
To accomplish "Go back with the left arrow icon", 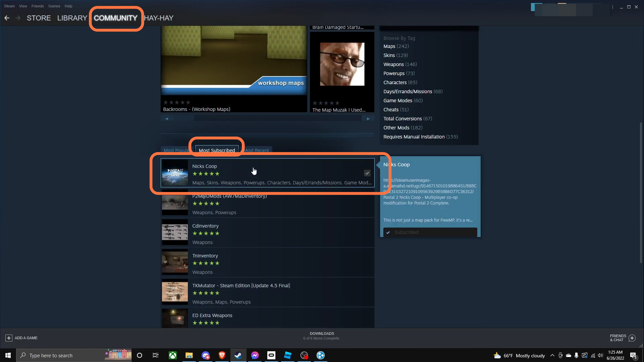I will tap(7, 18).
